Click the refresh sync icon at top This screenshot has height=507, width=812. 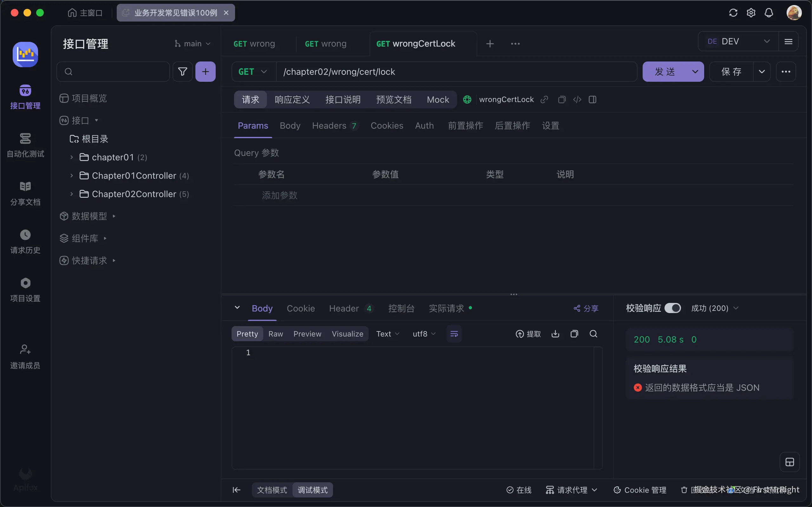733,13
